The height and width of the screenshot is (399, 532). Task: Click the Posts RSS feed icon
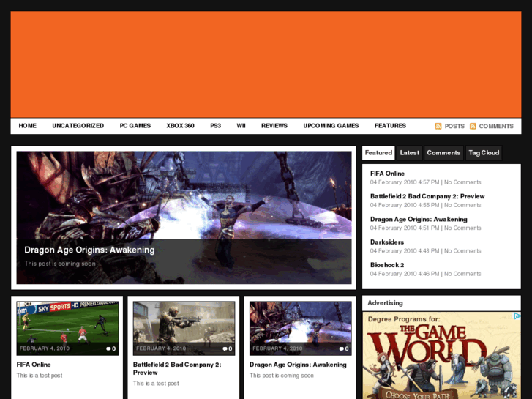point(438,126)
